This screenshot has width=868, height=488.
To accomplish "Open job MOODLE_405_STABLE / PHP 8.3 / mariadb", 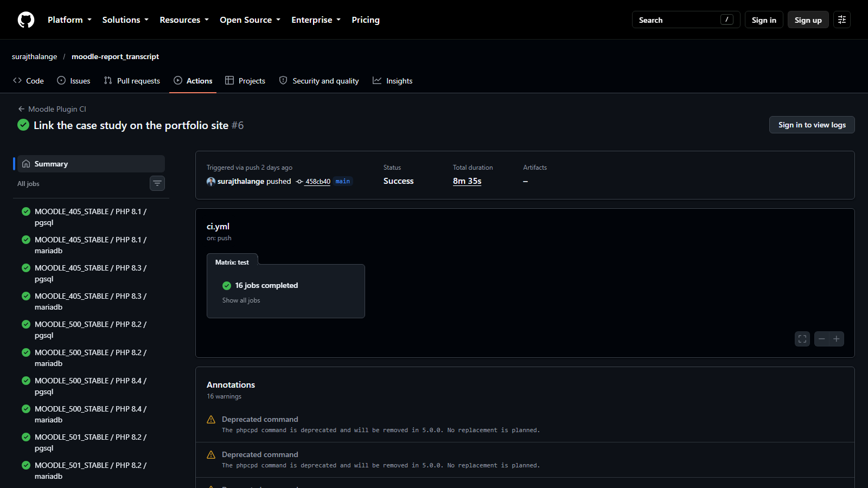I will point(91,301).
